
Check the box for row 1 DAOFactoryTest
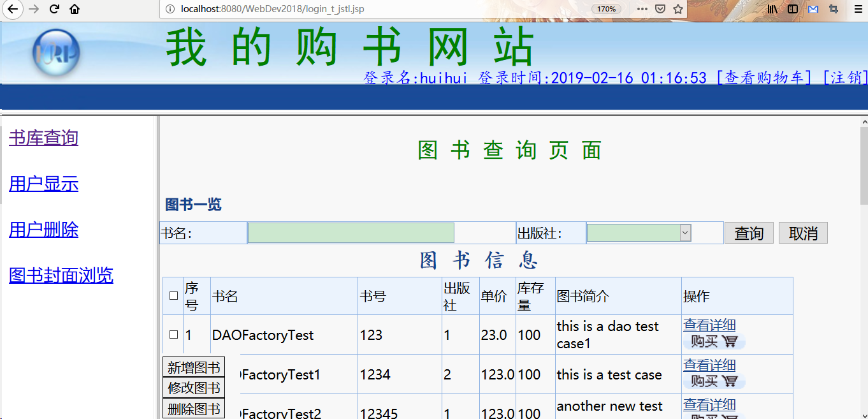(173, 335)
